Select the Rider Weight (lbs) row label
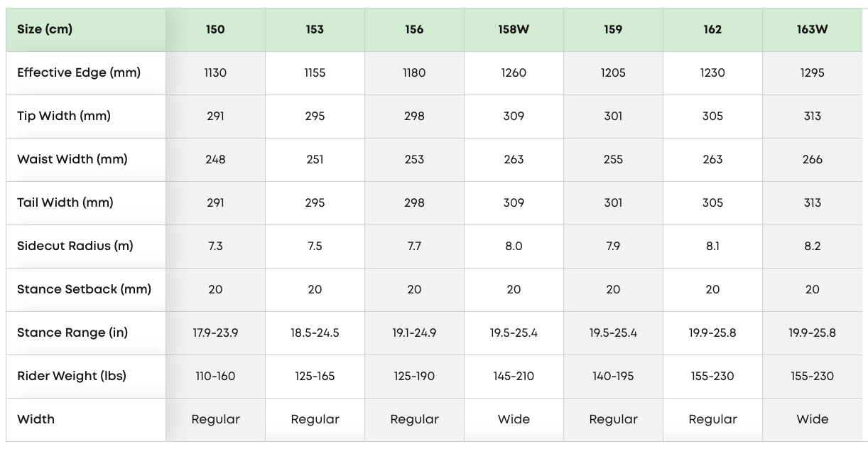This screenshot has width=868, height=449. coord(72,376)
